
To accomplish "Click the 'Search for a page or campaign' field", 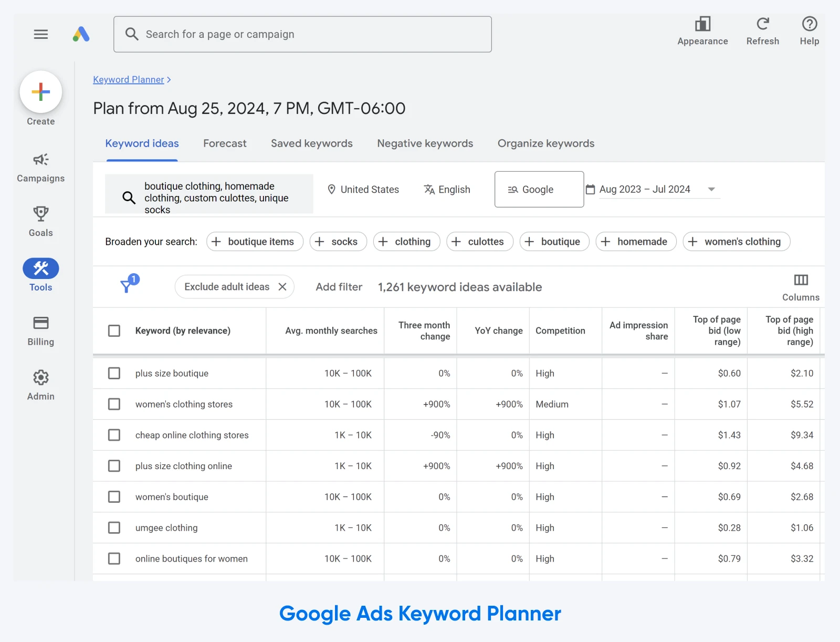I will (x=302, y=34).
